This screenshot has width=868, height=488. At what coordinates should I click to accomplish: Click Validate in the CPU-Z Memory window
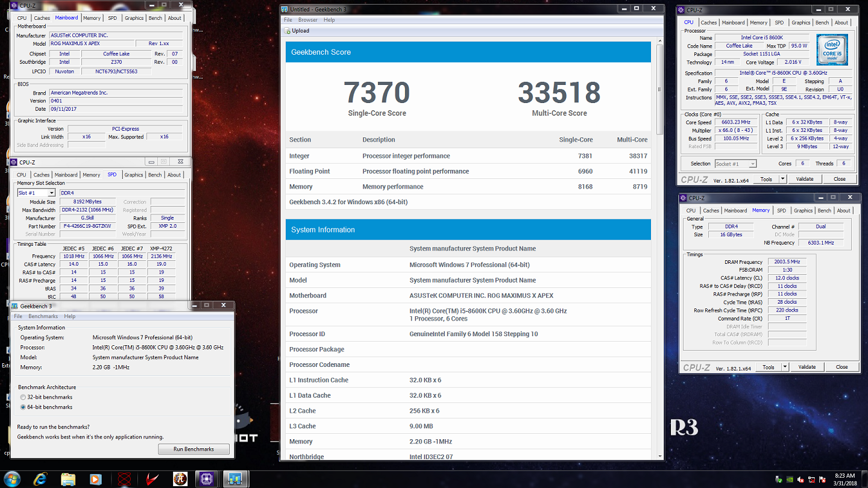(807, 367)
